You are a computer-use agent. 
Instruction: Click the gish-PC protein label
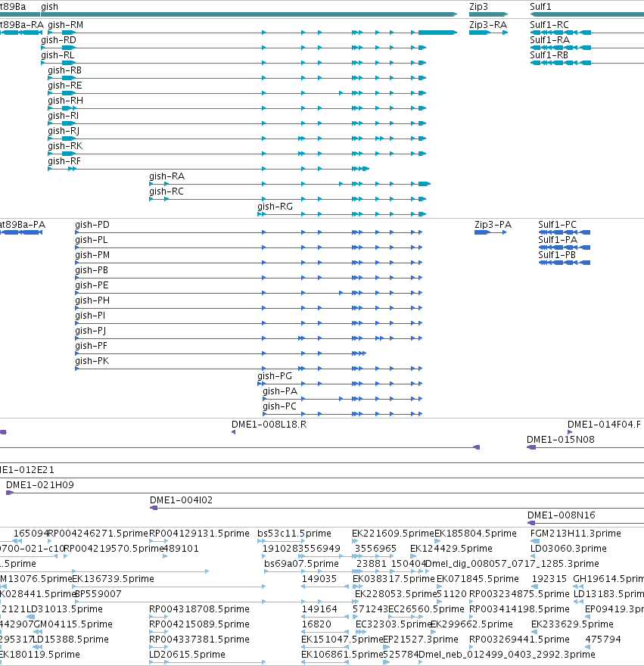(279, 406)
